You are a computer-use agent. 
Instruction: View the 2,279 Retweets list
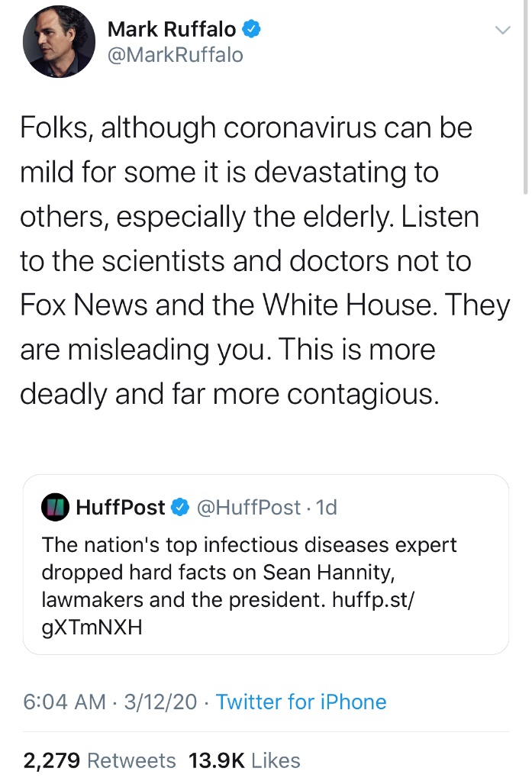tap(99, 760)
